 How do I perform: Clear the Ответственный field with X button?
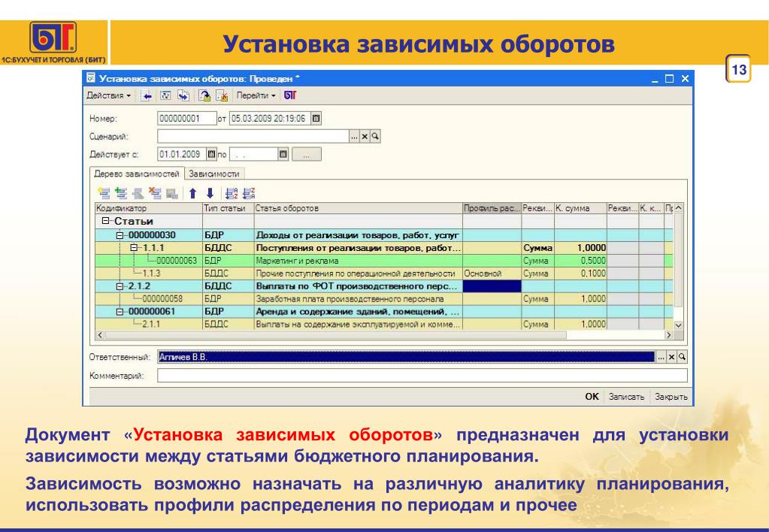click(x=671, y=357)
